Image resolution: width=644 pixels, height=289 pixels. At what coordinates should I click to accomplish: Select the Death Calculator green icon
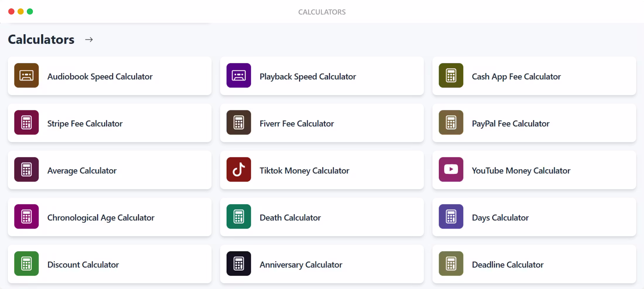pyautogui.click(x=238, y=217)
